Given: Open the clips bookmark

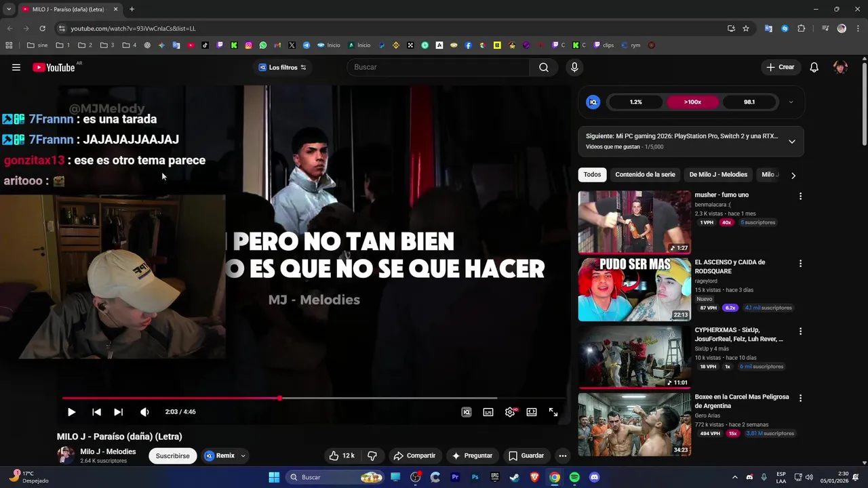Looking at the screenshot, I should [x=604, y=45].
